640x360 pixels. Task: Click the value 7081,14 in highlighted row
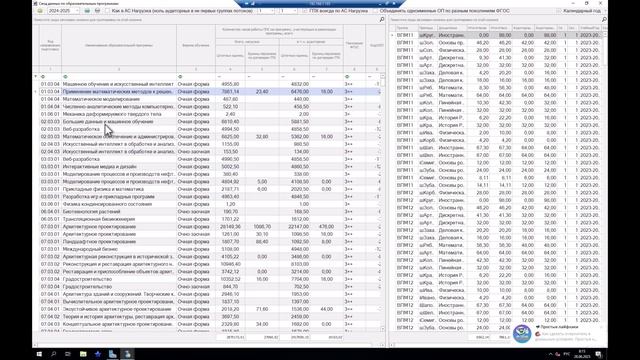(231, 92)
